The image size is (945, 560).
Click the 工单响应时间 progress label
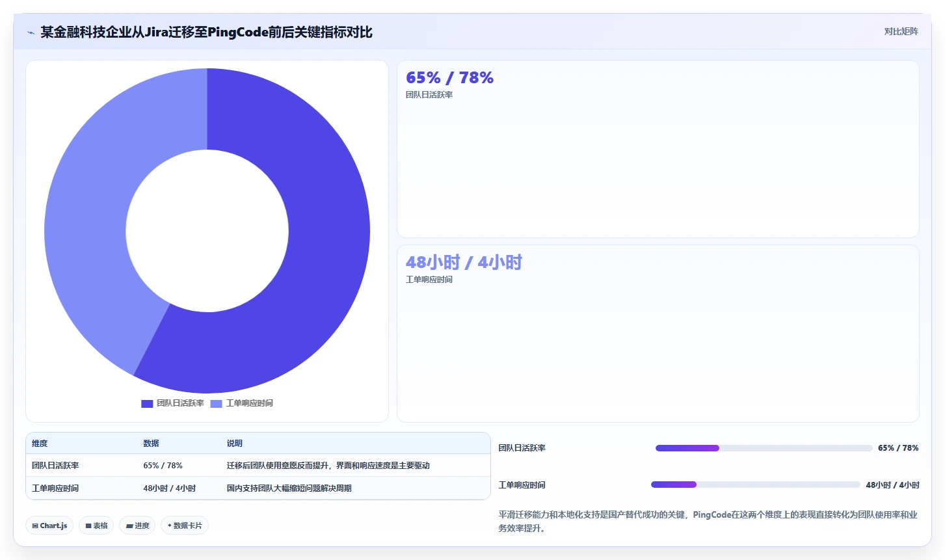(522, 485)
